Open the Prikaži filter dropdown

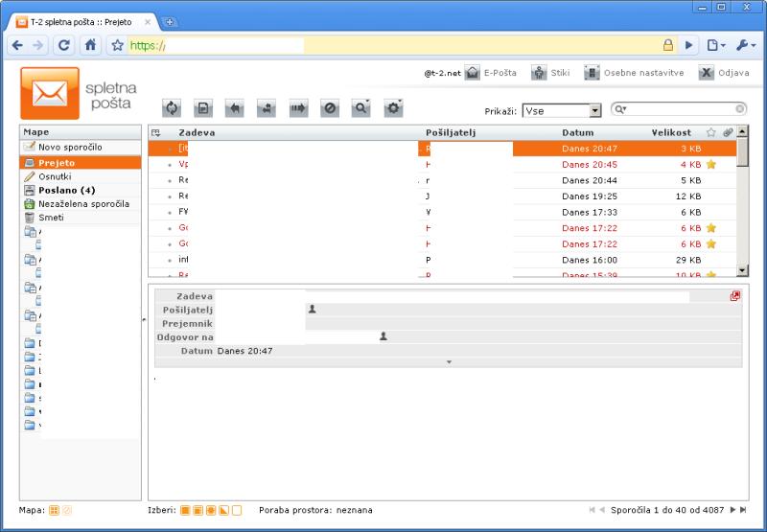coord(594,111)
